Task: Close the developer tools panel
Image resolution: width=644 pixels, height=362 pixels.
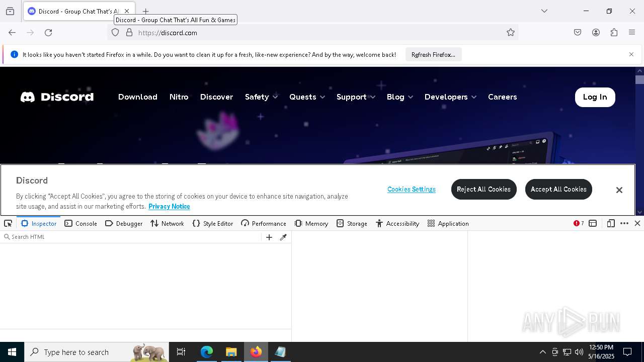Action: click(x=637, y=224)
